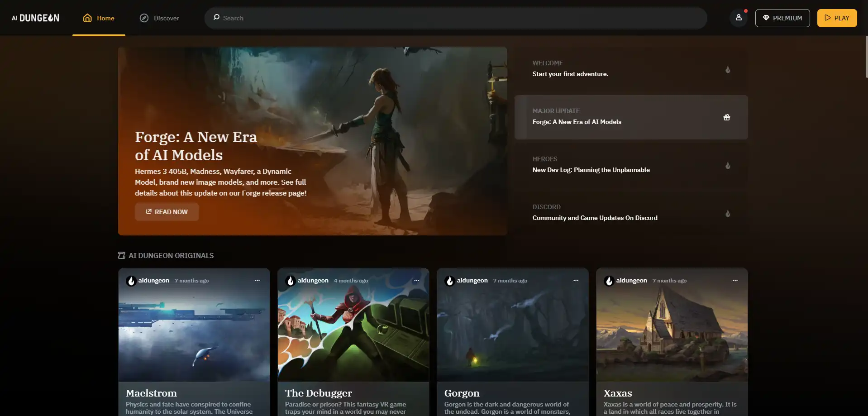Click aidungeon author name on Maelstrom card
This screenshot has height=416, width=868.
[154, 281]
